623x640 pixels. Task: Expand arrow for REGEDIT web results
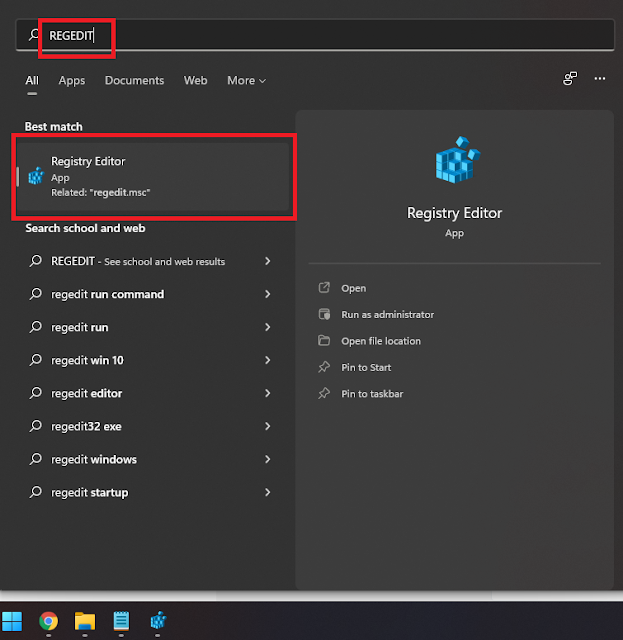[x=267, y=261]
